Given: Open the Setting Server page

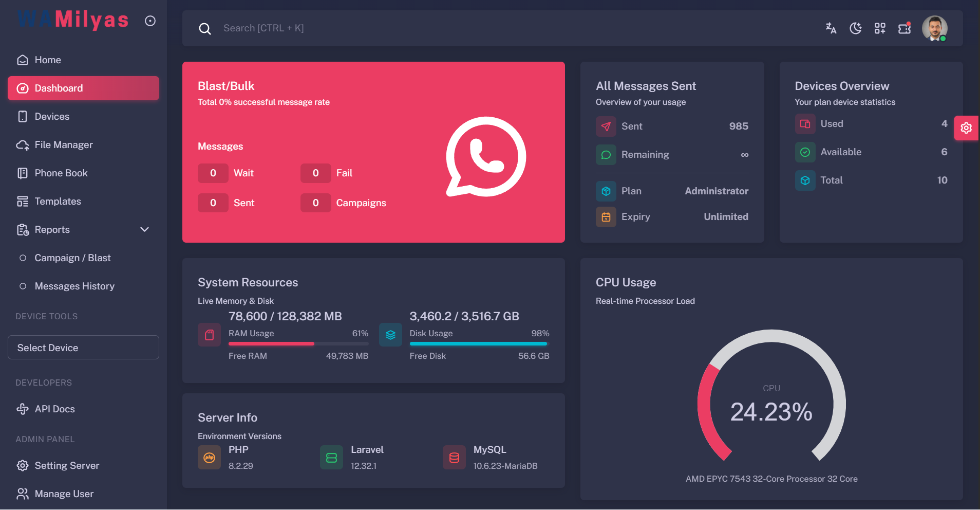Looking at the screenshot, I should point(67,465).
